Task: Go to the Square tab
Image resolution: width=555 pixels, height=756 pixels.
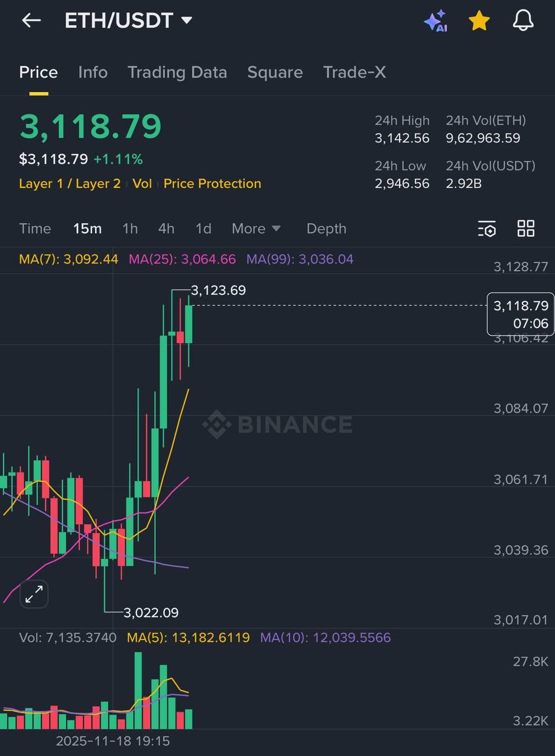Action: pos(275,72)
